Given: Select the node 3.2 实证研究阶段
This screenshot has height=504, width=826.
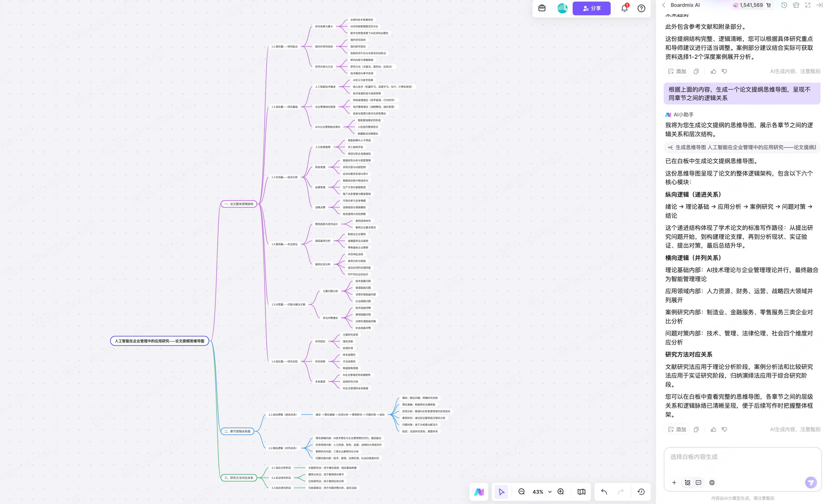Looking at the screenshot, I should click(281, 478).
